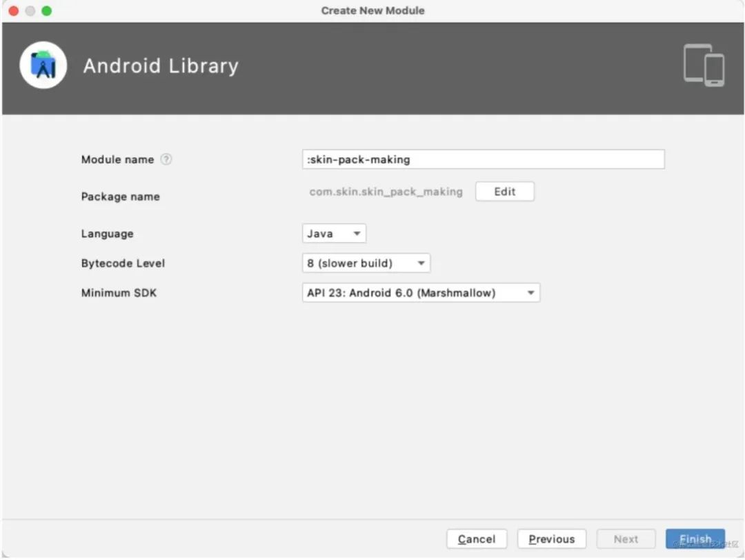Click the yellow minimize traffic light

pos(30,11)
